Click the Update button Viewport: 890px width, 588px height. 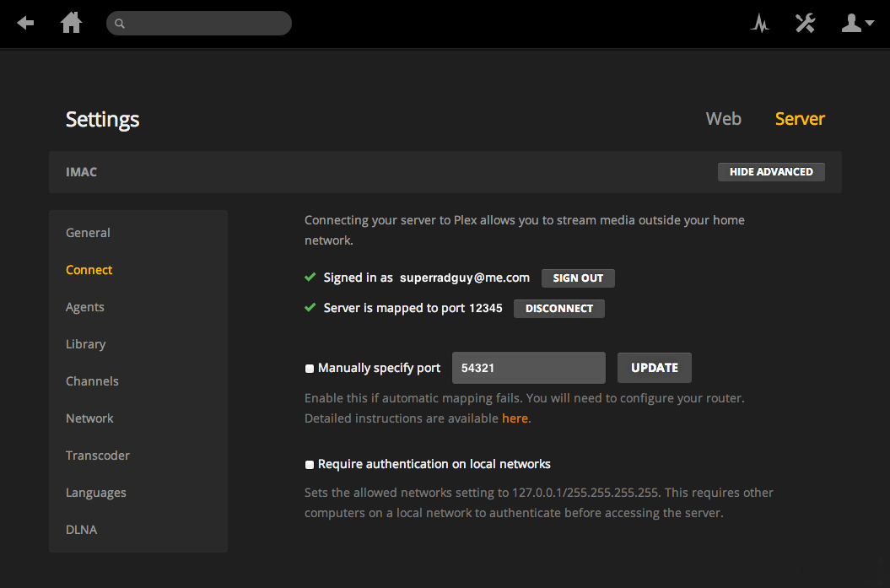pyautogui.click(x=655, y=368)
